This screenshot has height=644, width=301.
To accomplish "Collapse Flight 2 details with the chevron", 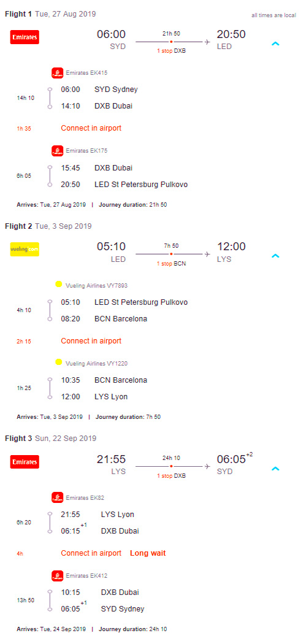I will click(x=275, y=256).
